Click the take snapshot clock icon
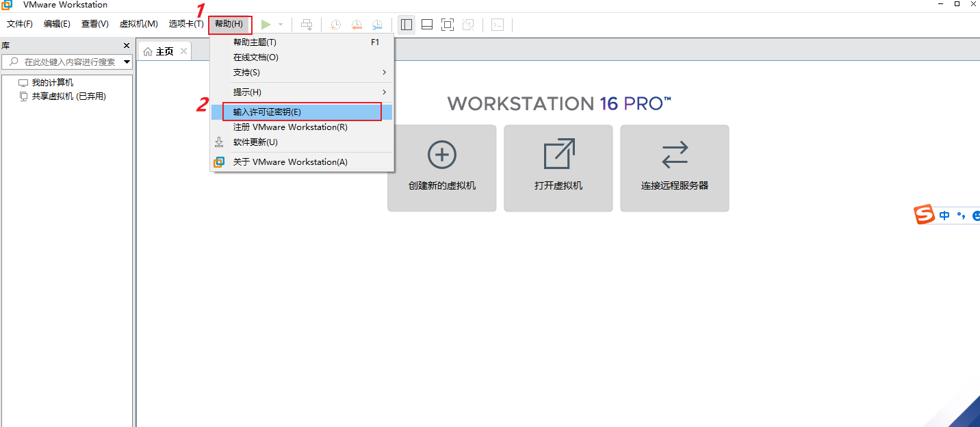The image size is (980, 427). [x=335, y=25]
